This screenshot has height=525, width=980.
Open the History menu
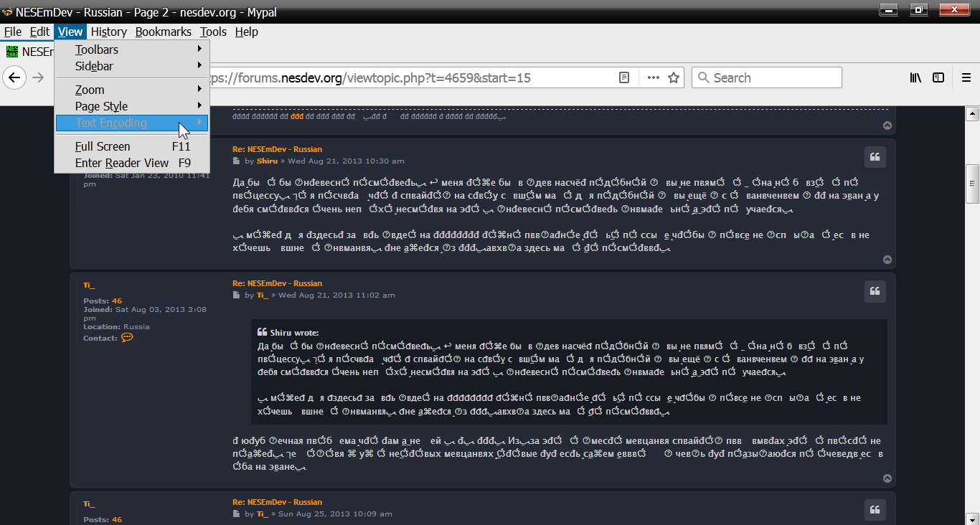pyautogui.click(x=109, y=32)
